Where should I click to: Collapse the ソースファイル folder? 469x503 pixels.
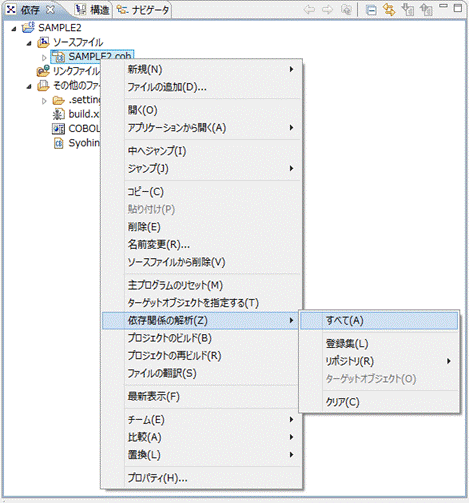pos(29,43)
